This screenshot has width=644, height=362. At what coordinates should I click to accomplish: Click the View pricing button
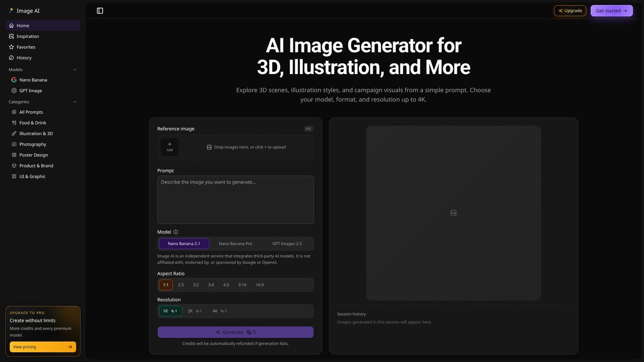[43, 347]
